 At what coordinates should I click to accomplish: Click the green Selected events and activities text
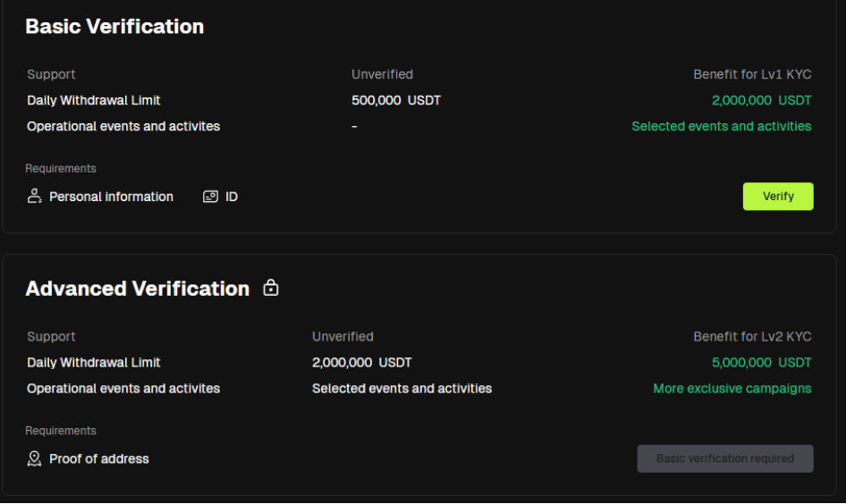[x=722, y=126]
